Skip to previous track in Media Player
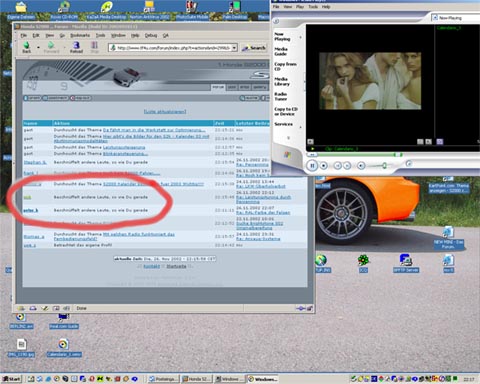Screen dimensions: 480x384 click(x=337, y=165)
